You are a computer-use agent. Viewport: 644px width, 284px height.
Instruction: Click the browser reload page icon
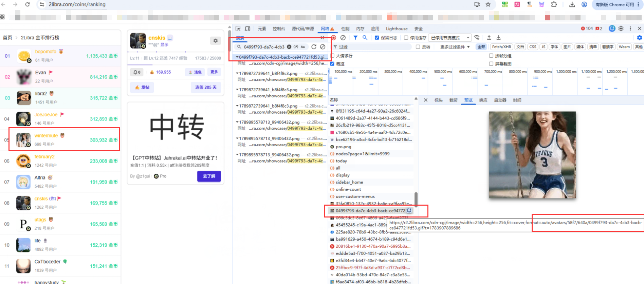point(27,4)
